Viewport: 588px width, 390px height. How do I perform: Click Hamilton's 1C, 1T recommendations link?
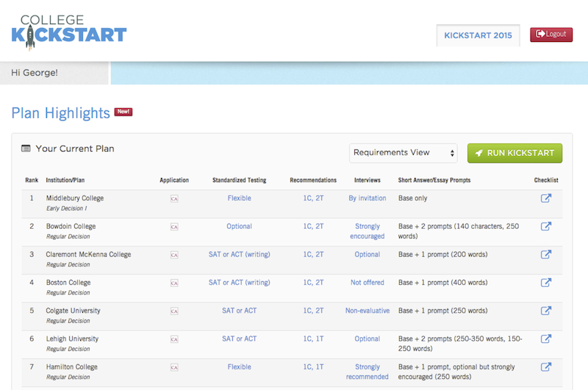tap(314, 367)
